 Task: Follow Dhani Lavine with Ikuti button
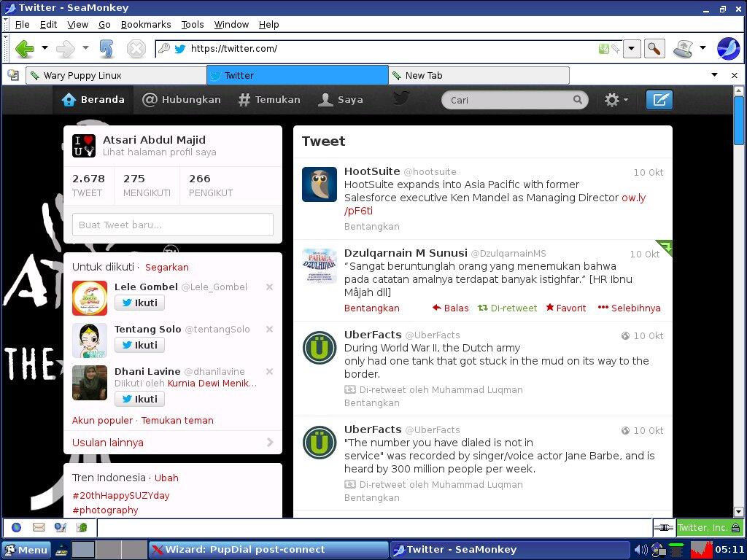(x=139, y=399)
